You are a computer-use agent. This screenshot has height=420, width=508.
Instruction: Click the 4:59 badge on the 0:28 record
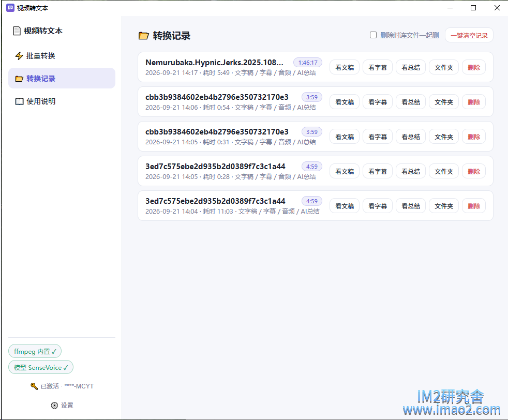(311, 167)
